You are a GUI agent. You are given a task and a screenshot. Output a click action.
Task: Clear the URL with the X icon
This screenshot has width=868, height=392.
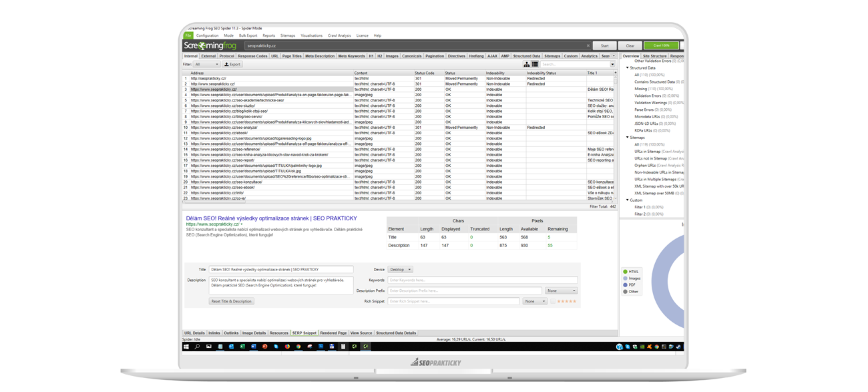(588, 46)
